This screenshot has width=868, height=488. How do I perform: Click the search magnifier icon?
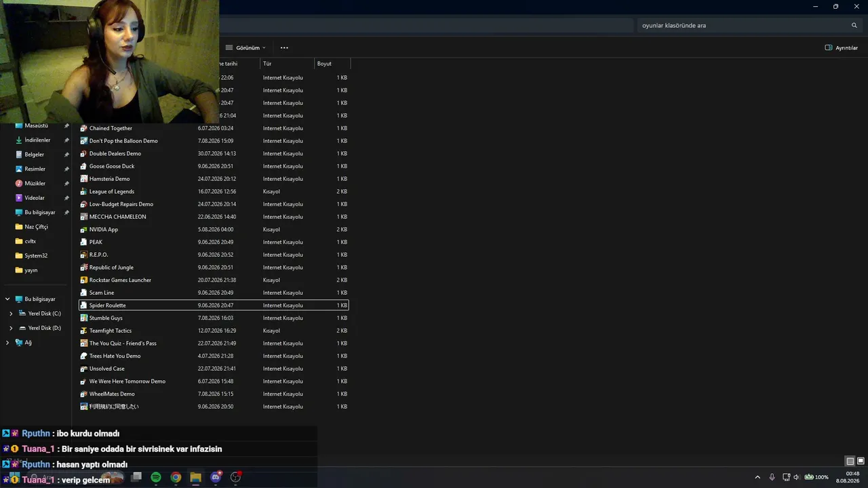(x=854, y=26)
